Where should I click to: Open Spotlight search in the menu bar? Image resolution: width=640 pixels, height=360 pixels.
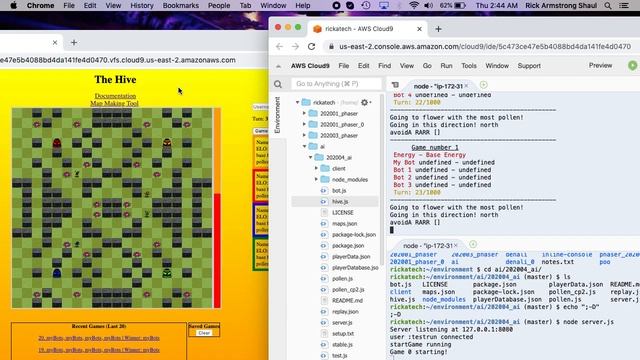click(608, 6)
